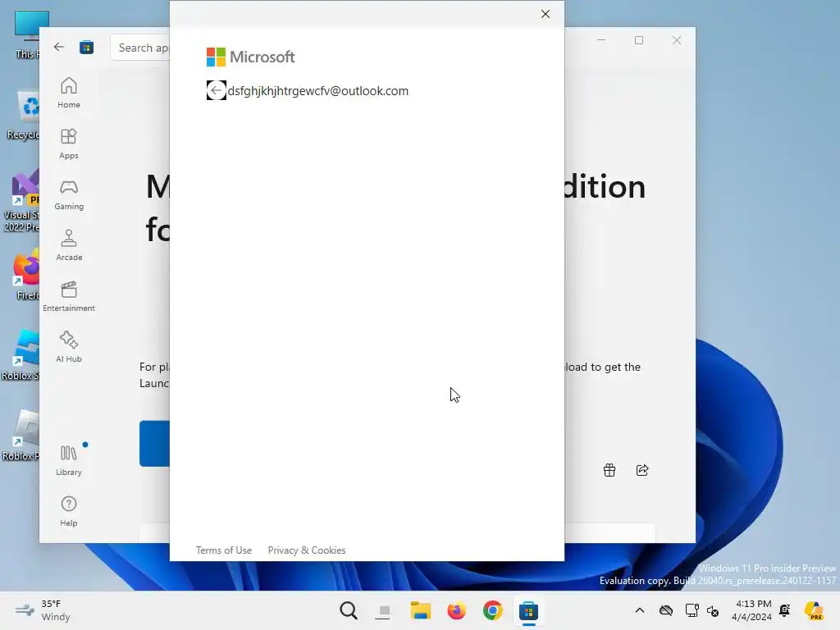Viewport: 840px width, 630px height.
Task: Go back using the arrow beside the email address
Action: click(x=216, y=90)
